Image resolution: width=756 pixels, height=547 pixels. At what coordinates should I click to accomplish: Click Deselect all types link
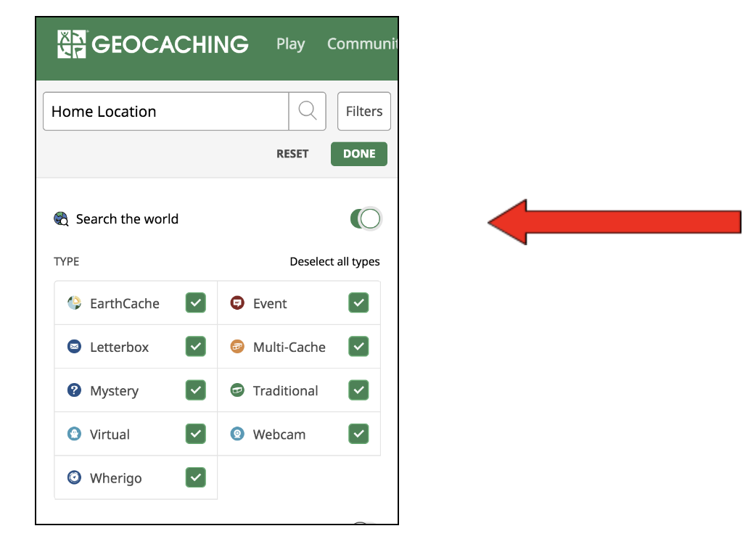click(334, 262)
